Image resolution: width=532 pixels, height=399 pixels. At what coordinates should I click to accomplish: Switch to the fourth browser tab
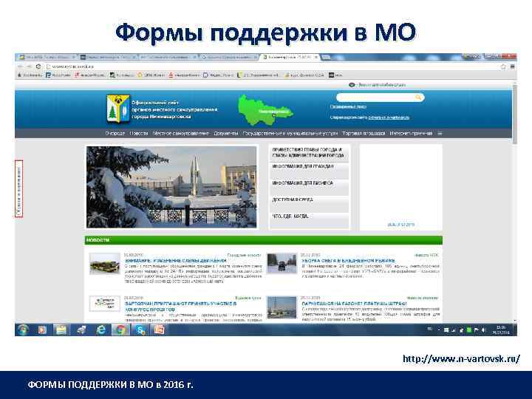pos(230,58)
